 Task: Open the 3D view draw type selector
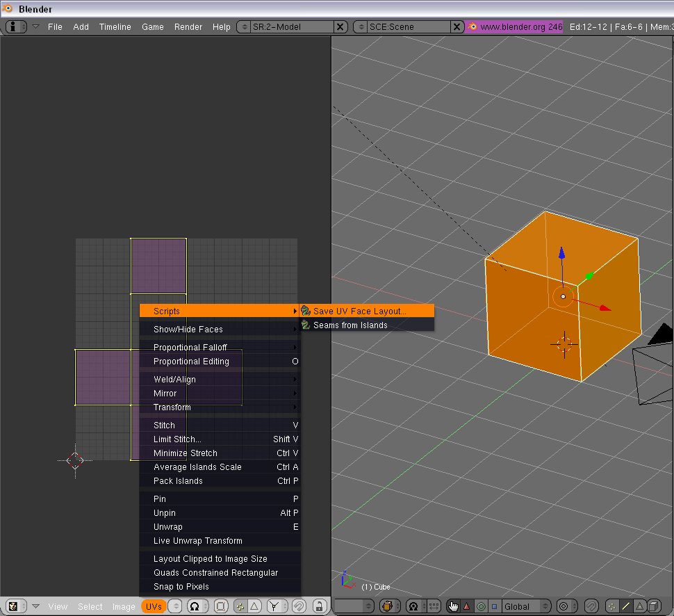[390, 606]
